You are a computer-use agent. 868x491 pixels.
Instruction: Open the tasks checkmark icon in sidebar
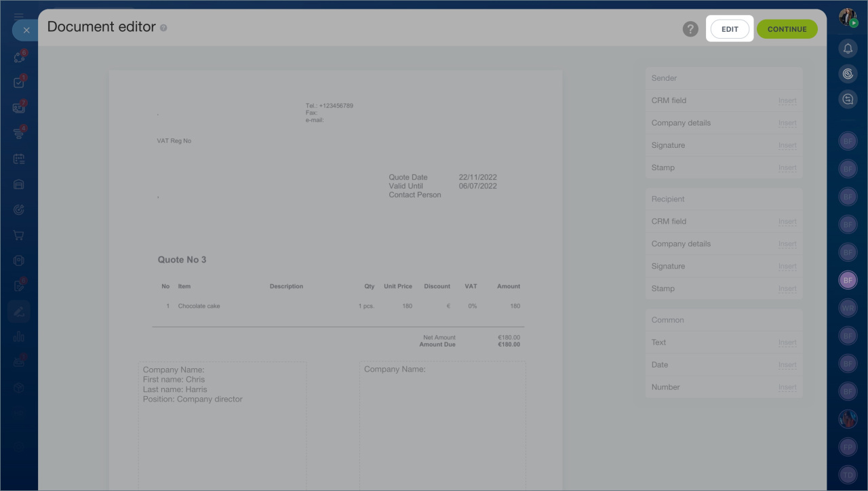click(19, 83)
